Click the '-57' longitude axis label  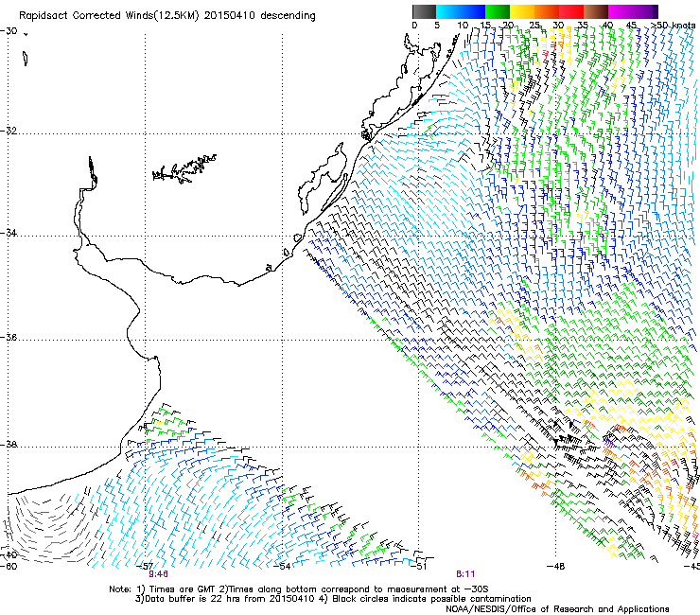[144, 567]
